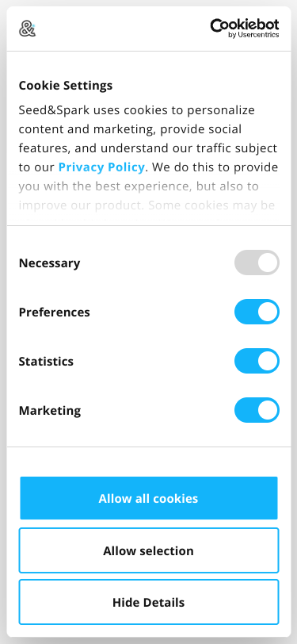The height and width of the screenshot is (644, 297).
Task: Switch off Marketing cookies toggle
Action: coord(257,410)
